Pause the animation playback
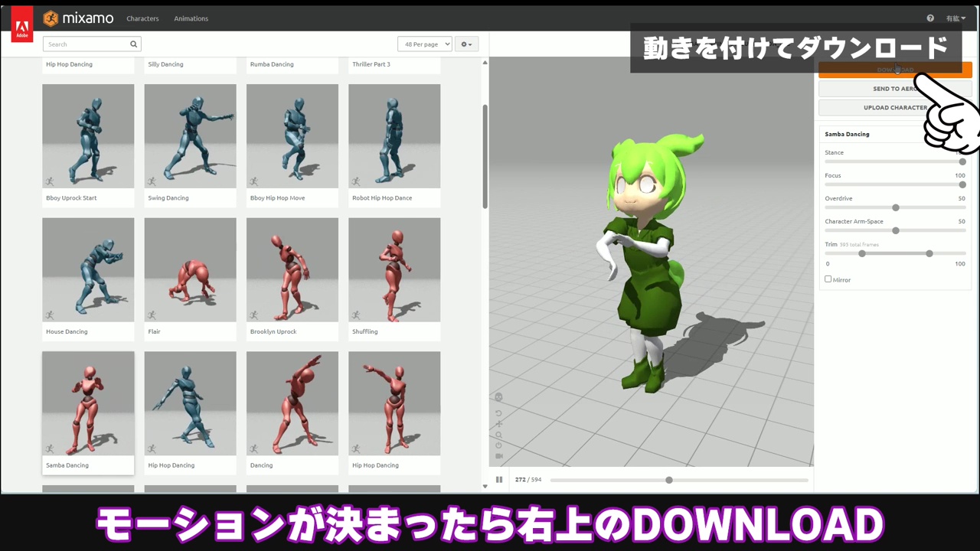Screen dimensions: 980x551 click(499, 480)
